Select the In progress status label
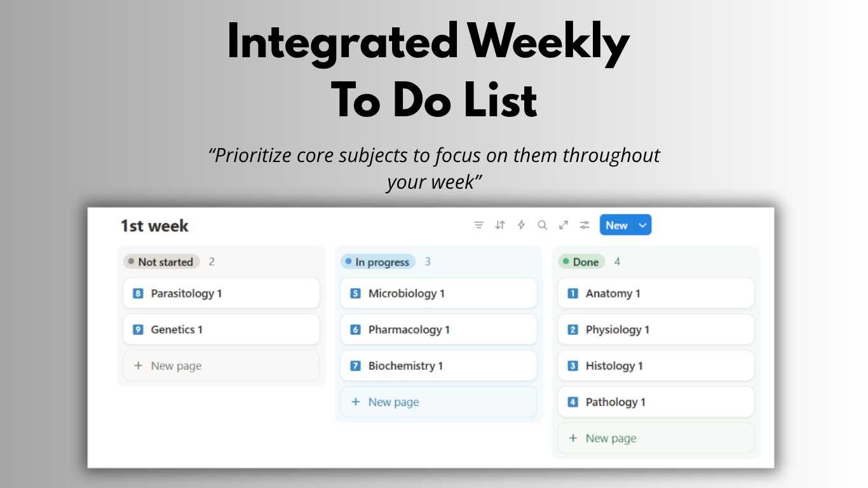Viewport: 868px width, 488px height. coord(378,262)
